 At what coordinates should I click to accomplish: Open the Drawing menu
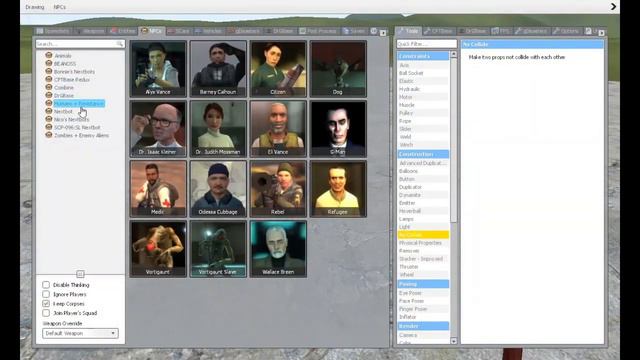[x=35, y=7]
